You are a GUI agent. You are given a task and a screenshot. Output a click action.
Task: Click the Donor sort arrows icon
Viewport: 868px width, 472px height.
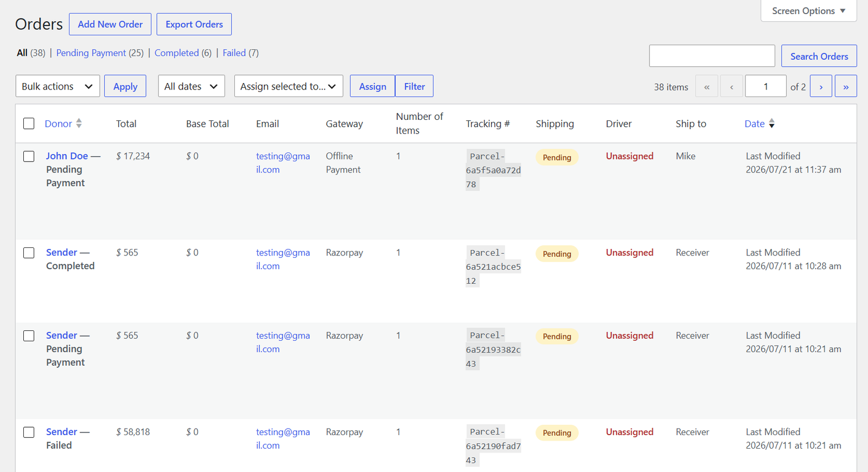(x=79, y=123)
